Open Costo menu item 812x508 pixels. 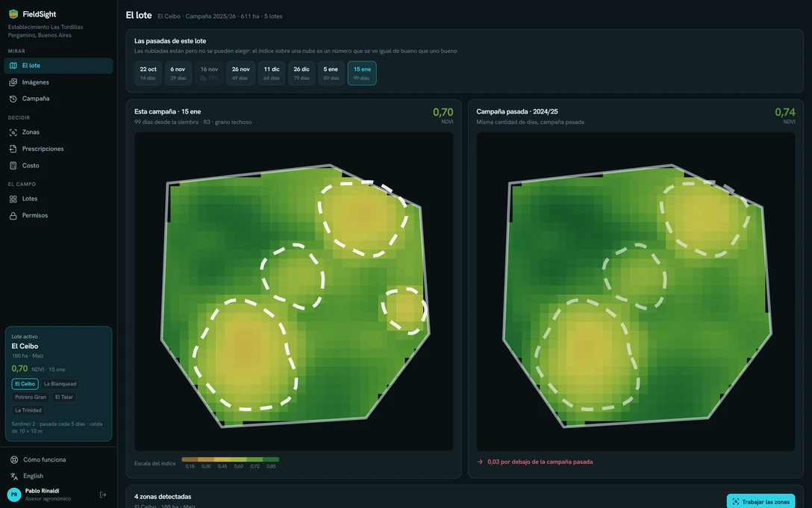click(58, 165)
